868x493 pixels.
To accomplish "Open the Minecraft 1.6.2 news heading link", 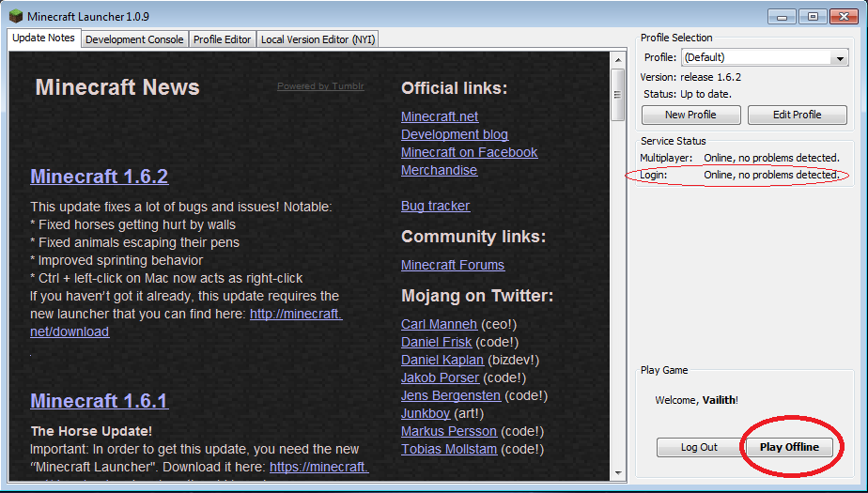I will point(99,177).
